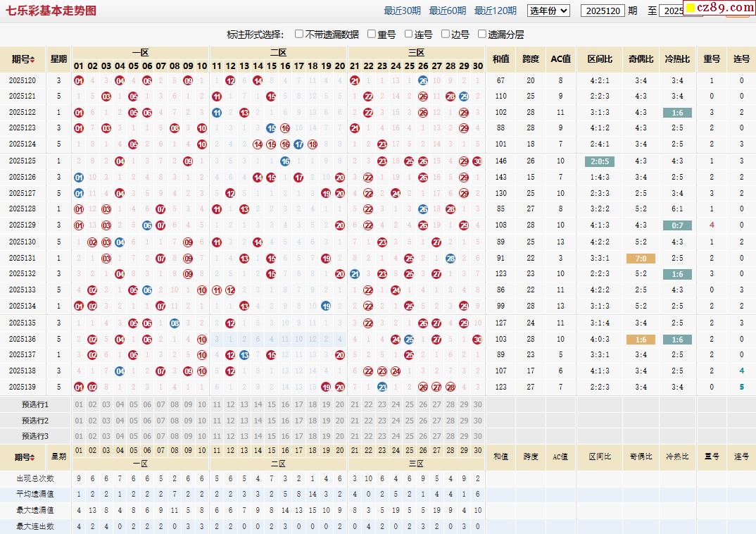Click the 七乐彩基本走势图 title
Screen dimensions: 756x534
point(51,11)
